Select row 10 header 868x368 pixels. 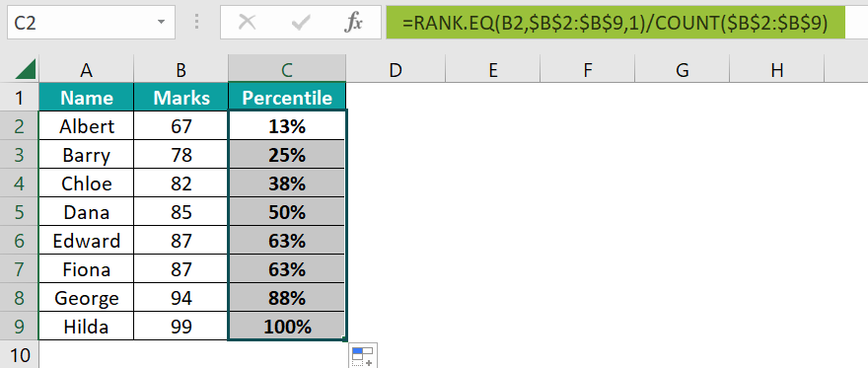(x=19, y=355)
